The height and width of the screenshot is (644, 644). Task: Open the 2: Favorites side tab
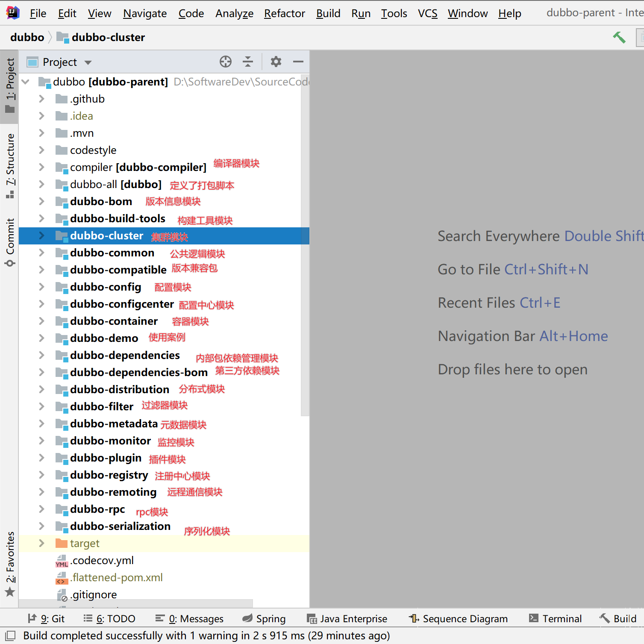click(10, 564)
